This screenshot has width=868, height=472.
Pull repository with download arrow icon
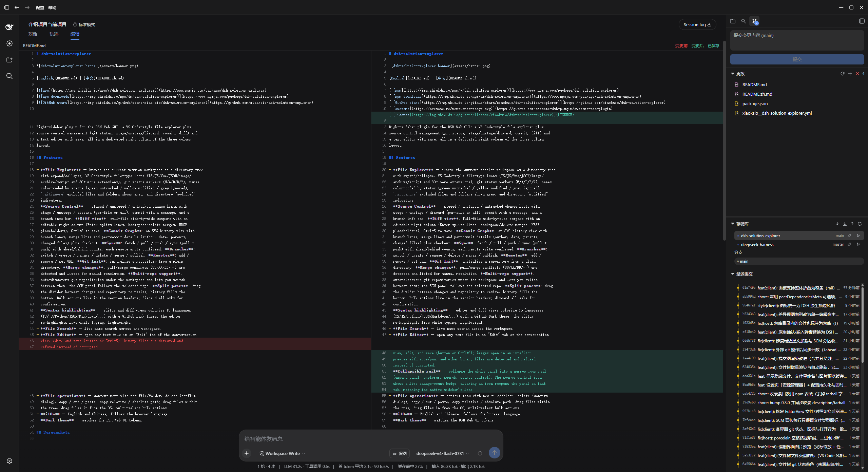click(845, 224)
